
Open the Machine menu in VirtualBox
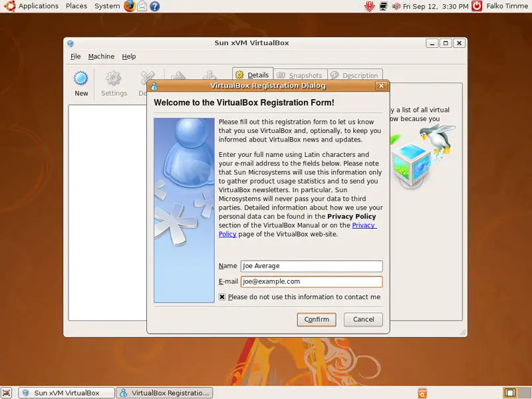point(101,57)
